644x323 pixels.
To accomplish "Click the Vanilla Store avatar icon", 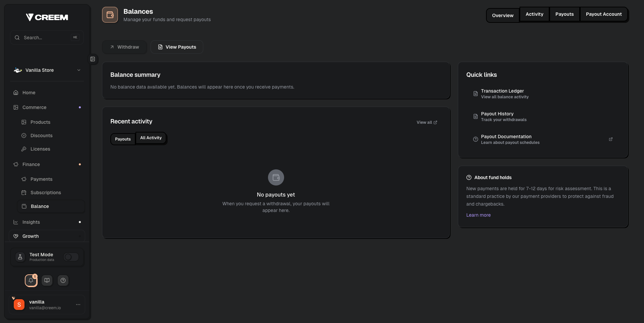I will 18,70.
